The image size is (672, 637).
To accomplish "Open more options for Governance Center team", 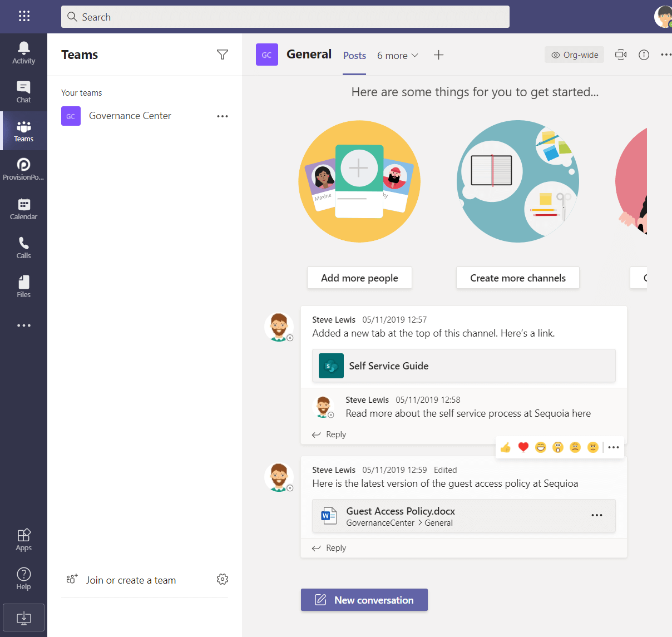I will tap(223, 116).
